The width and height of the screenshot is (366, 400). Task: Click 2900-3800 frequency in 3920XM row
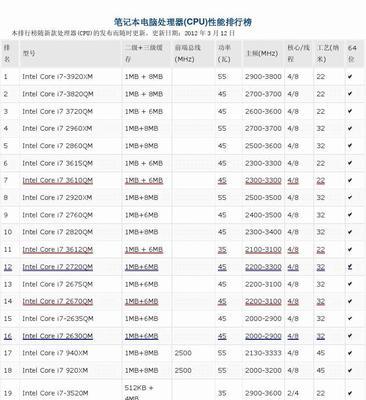click(x=263, y=77)
